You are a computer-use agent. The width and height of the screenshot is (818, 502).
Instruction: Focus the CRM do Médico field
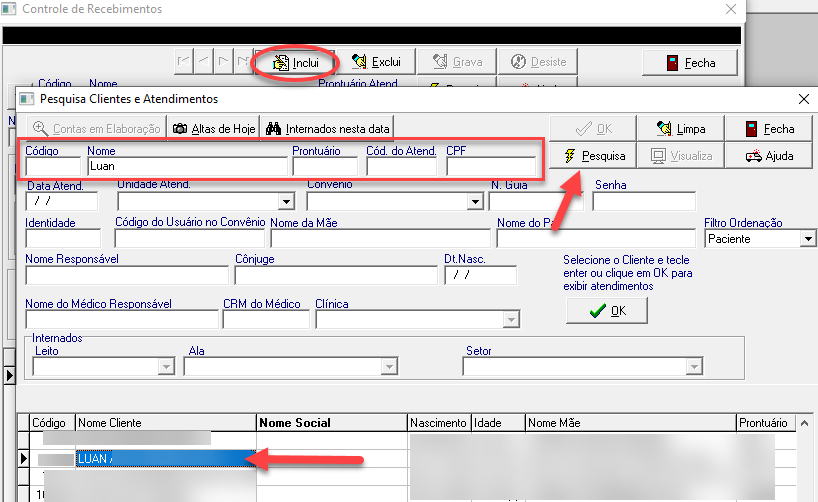tap(266, 319)
